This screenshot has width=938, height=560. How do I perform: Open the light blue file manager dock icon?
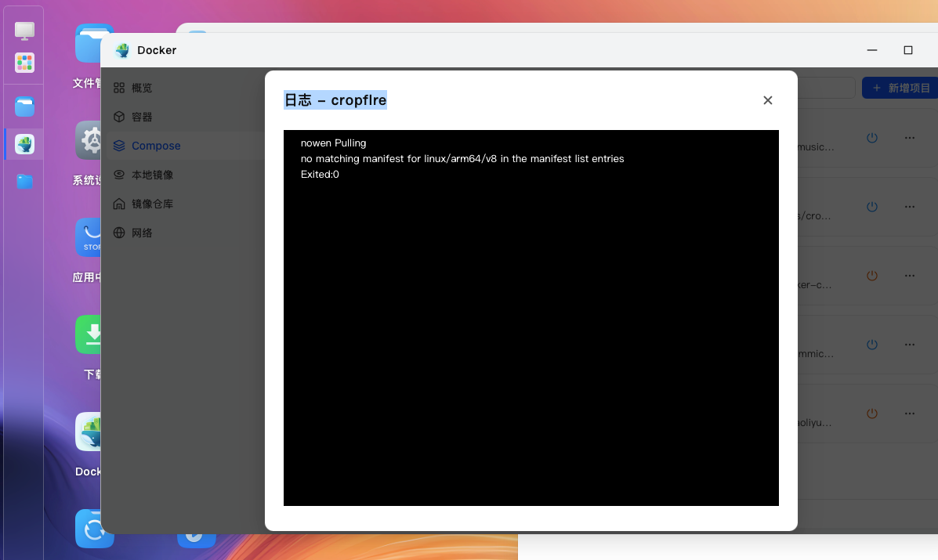24,107
